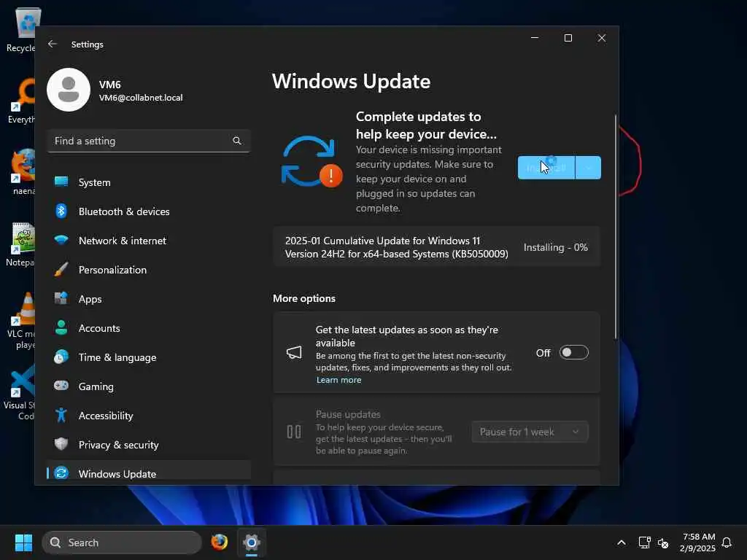
Task: Click the muted volume tray icon
Action: point(662,542)
